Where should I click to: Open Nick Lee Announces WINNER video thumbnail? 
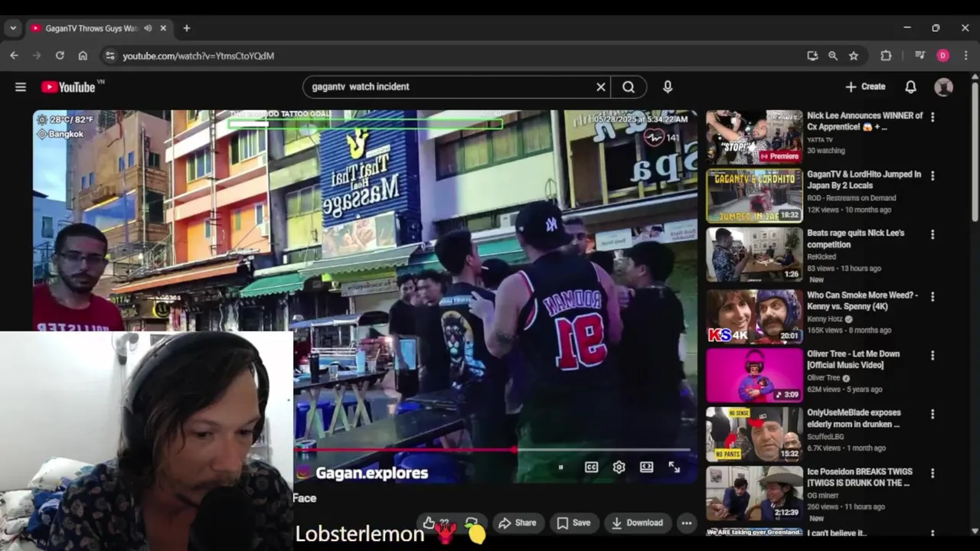point(754,137)
